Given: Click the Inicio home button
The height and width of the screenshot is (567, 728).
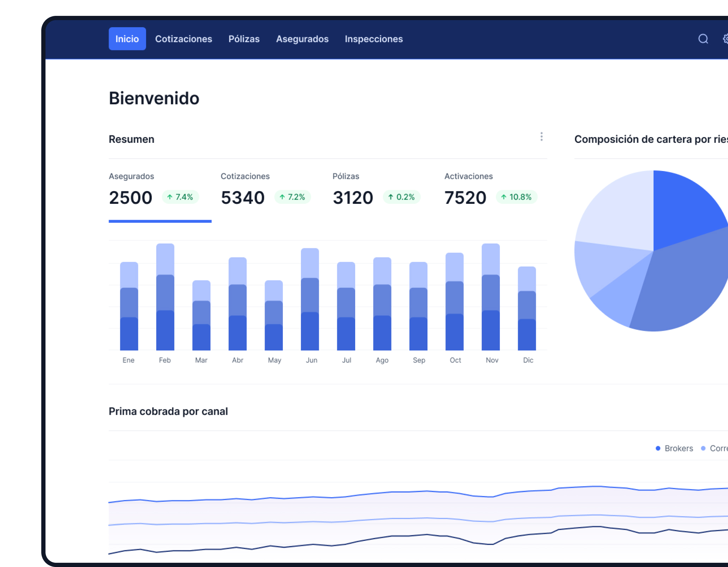Looking at the screenshot, I should [x=127, y=39].
